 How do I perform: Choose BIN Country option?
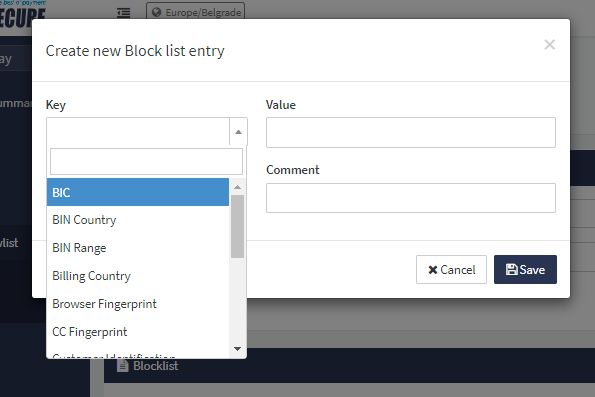click(138, 220)
